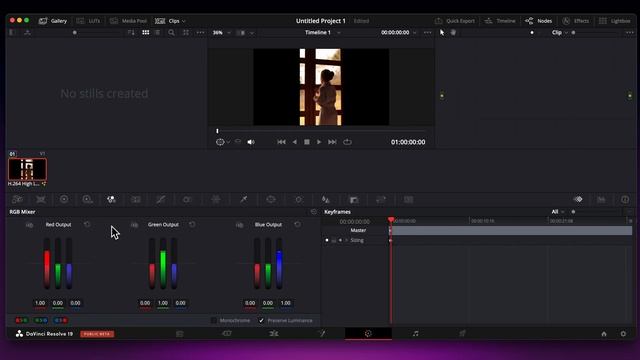Toggle the Sizing track enable dot
640x360 pixels.
pos(327,240)
